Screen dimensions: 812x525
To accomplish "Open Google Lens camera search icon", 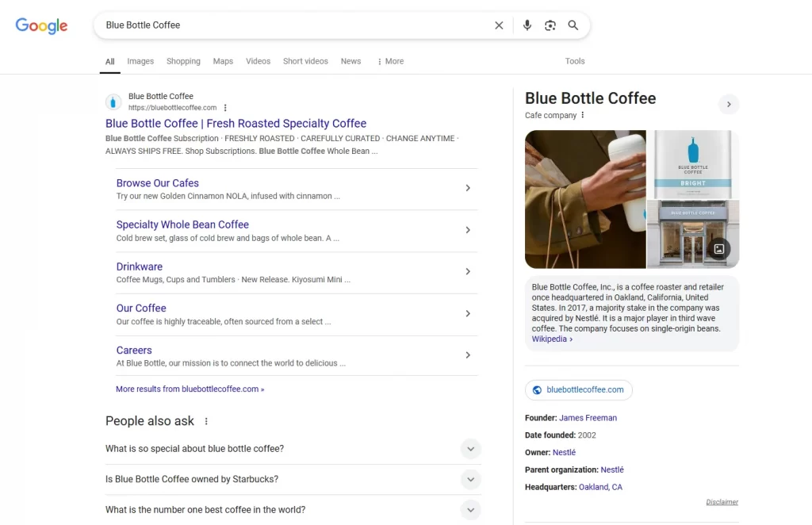I will [550, 25].
